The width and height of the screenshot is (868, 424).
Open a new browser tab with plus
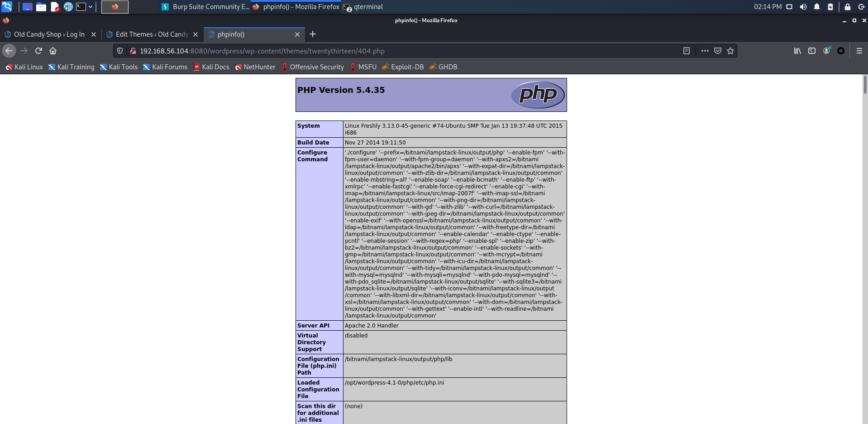click(x=313, y=34)
